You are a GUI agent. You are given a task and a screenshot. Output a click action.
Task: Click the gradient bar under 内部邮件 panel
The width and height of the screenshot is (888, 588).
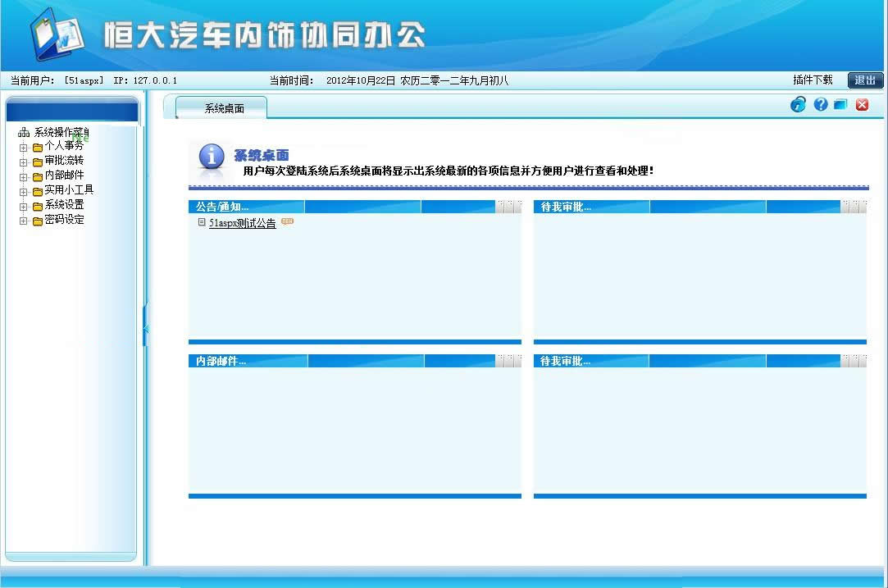(354, 496)
